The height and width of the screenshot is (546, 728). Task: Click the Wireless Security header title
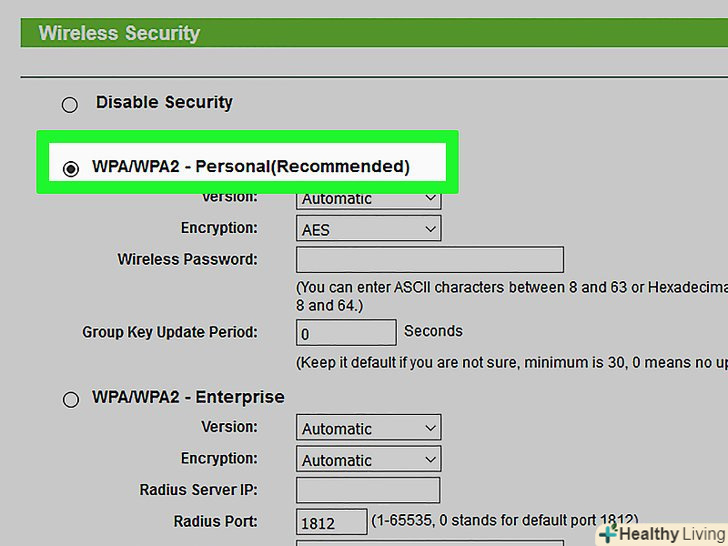[119, 33]
